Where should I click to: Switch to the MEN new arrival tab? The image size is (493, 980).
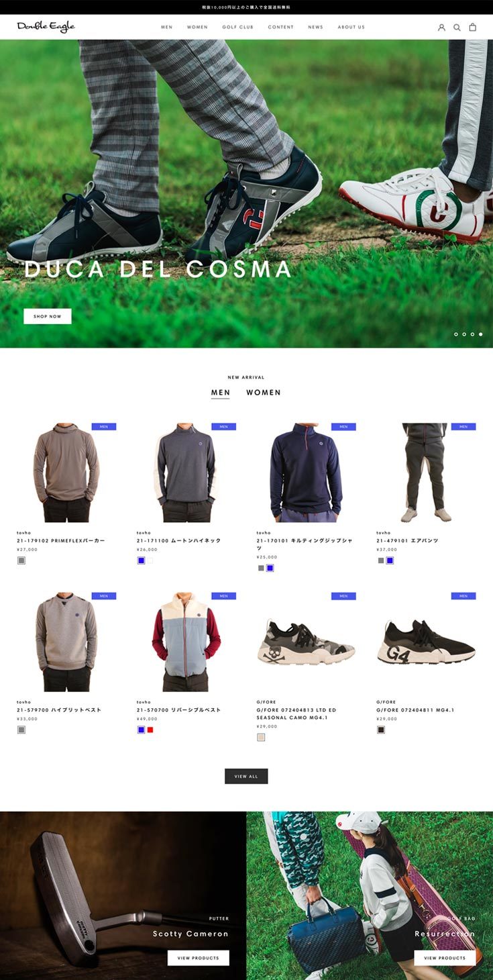pyautogui.click(x=220, y=393)
